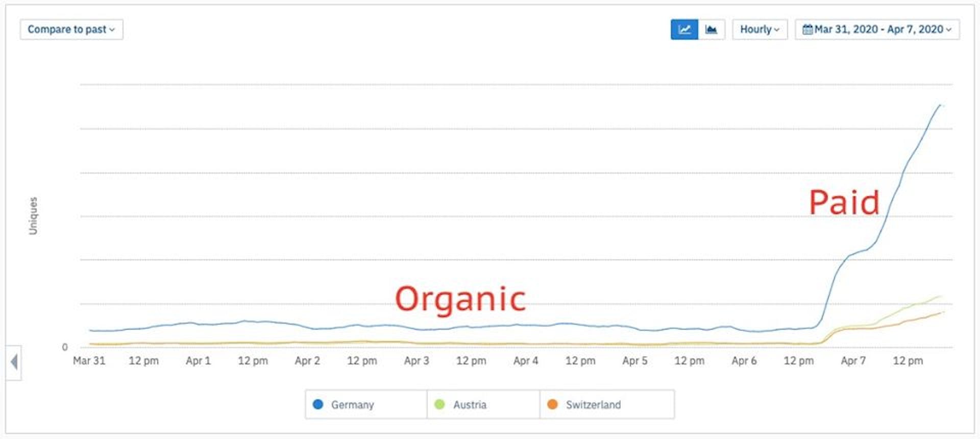
Task: Toggle Germany series in legend
Action: (x=352, y=405)
